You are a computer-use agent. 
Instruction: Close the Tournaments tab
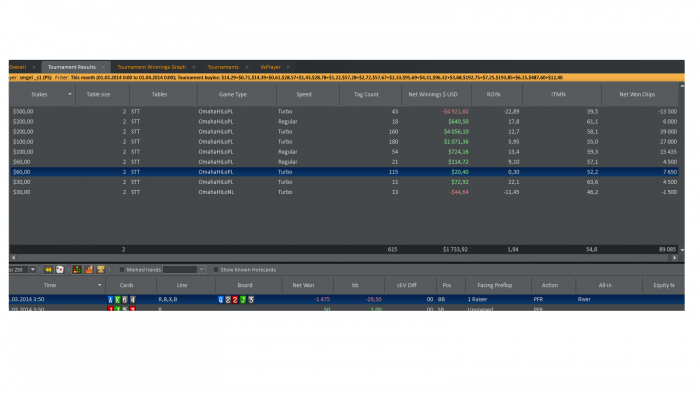pyautogui.click(x=246, y=67)
